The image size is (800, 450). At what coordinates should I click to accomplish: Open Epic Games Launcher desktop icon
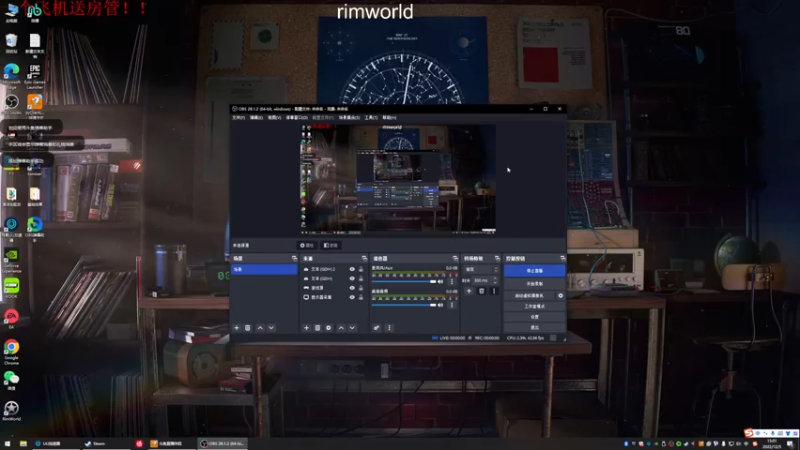tap(34, 74)
